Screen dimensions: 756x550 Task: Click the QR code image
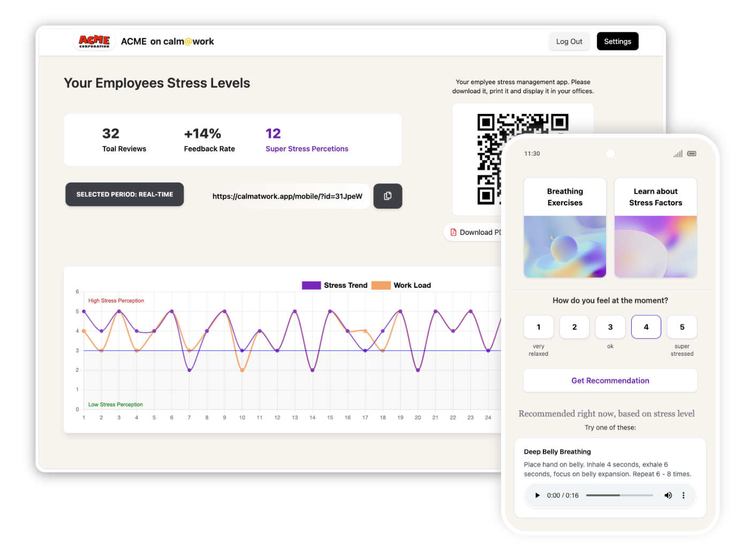(488, 159)
